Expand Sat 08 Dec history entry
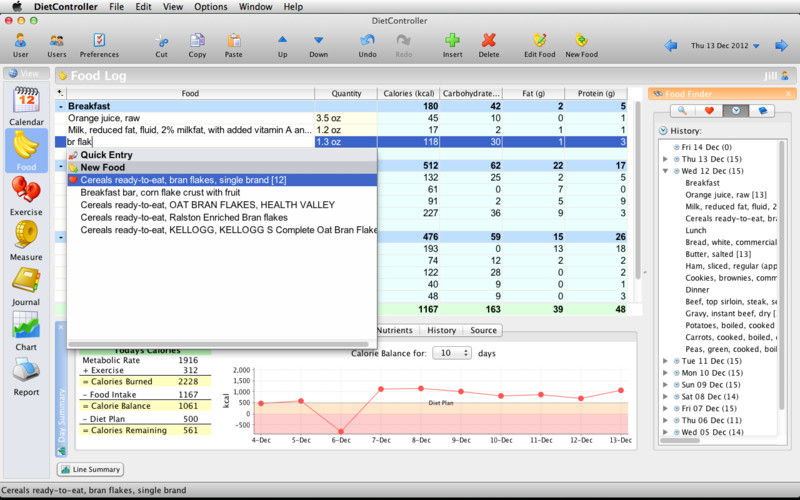 [665, 396]
